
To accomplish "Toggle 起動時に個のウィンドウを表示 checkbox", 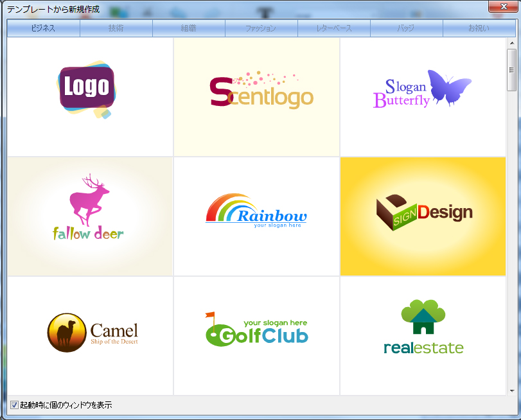I will (14, 405).
